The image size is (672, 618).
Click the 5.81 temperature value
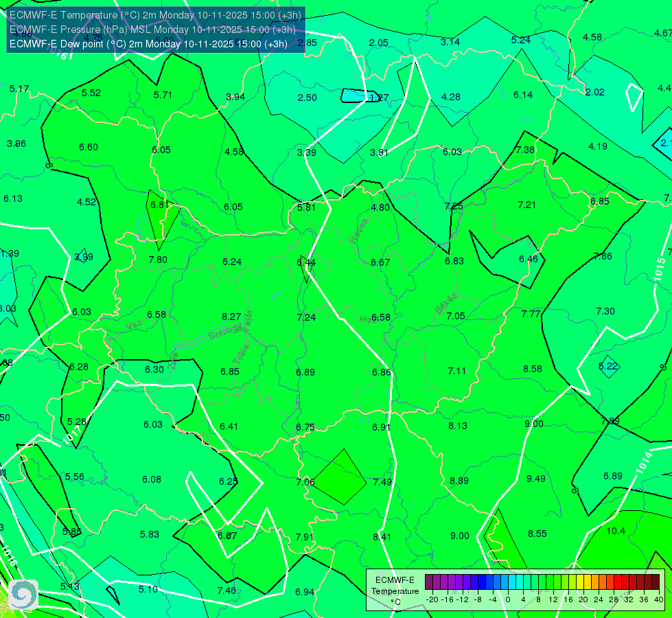(x=306, y=207)
